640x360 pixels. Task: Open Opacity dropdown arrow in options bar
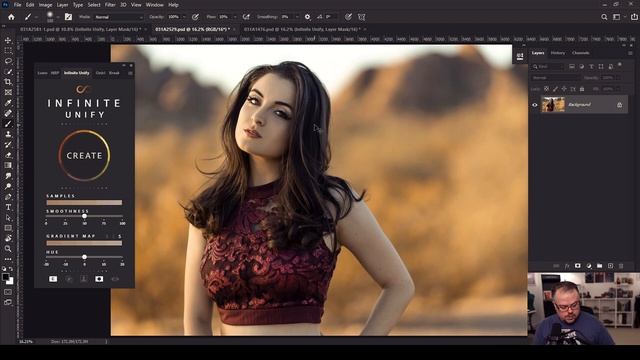pos(184,17)
